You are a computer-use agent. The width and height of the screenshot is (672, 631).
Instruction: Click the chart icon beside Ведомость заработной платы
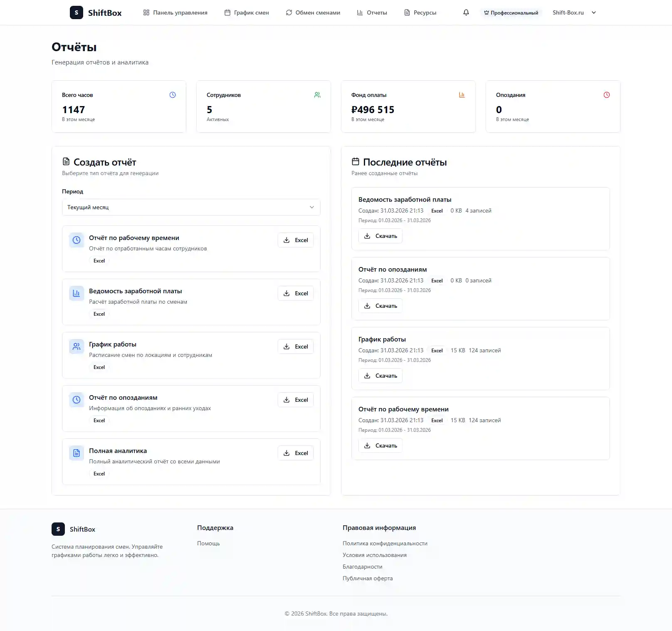click(76, 293)
